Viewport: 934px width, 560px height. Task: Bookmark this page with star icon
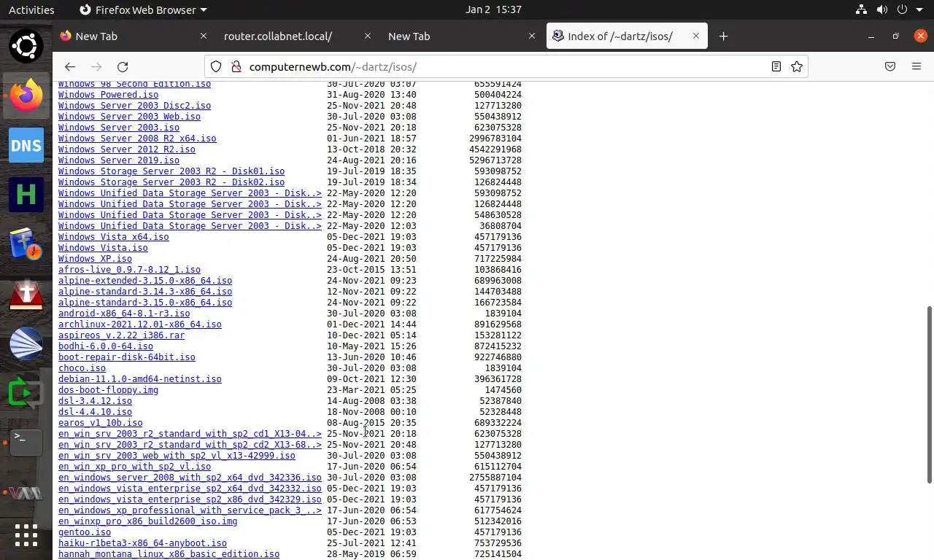pos(797,66)
